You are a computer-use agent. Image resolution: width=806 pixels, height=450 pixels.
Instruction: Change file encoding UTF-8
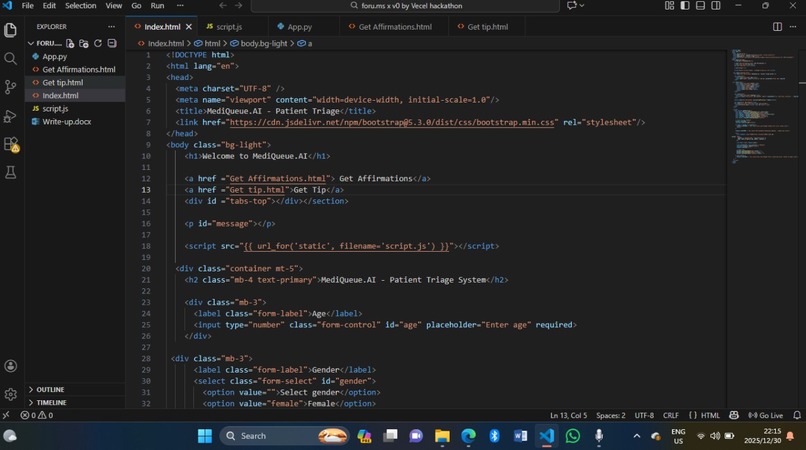(x=644, y=416)
